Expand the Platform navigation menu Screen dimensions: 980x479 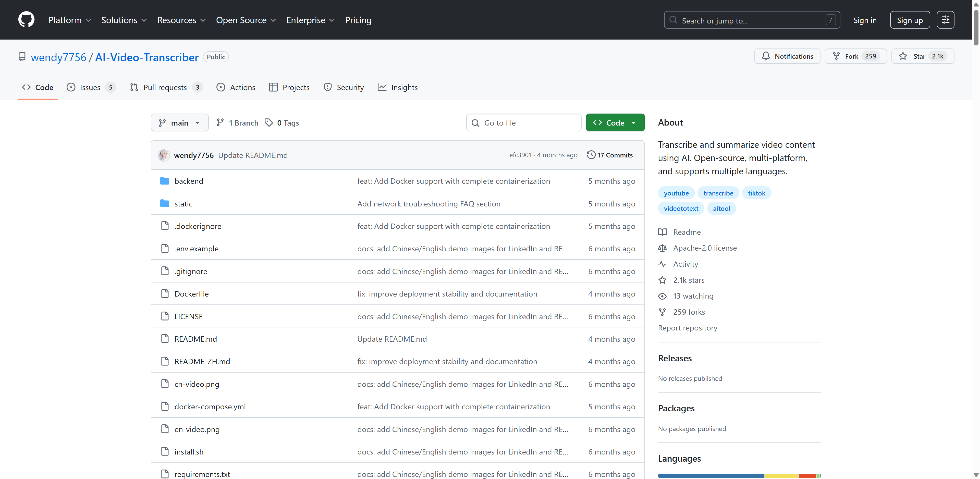coord(70,20)
